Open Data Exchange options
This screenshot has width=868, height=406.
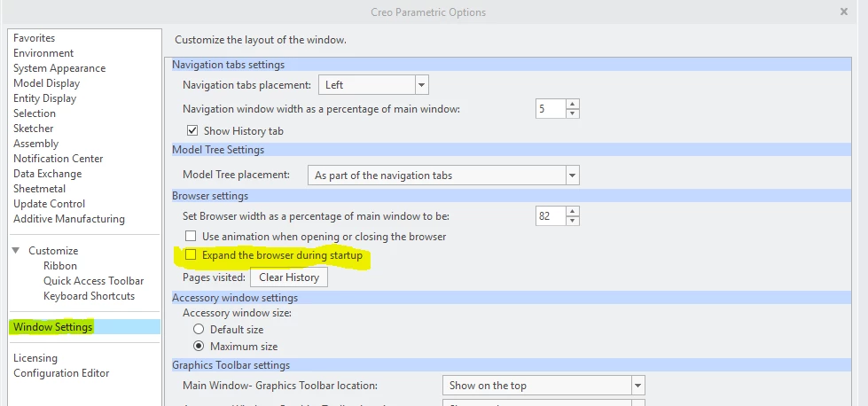pyautogui.click(x=48, y=173)
